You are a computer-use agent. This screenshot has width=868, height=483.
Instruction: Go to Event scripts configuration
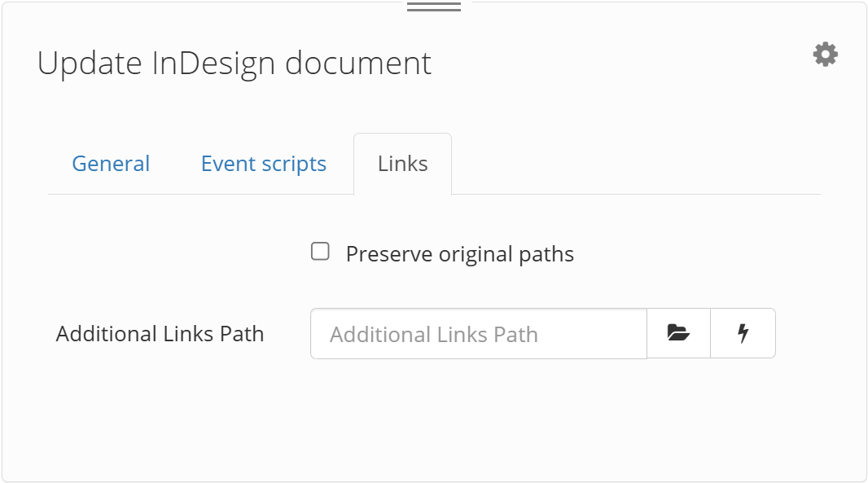click(x=263, y=164)
